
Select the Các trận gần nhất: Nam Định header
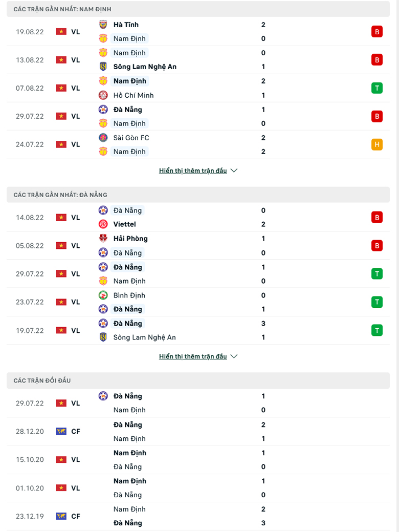coord(198,9)
